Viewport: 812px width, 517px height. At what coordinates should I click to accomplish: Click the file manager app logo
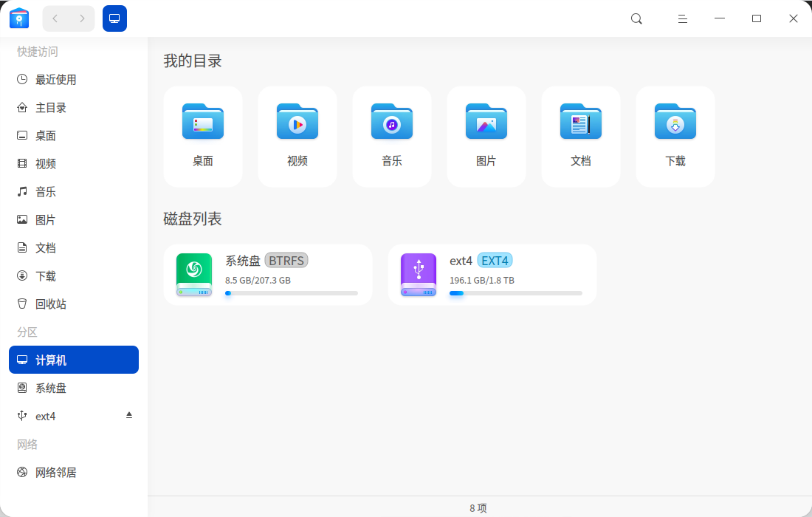tap(19, 18)
